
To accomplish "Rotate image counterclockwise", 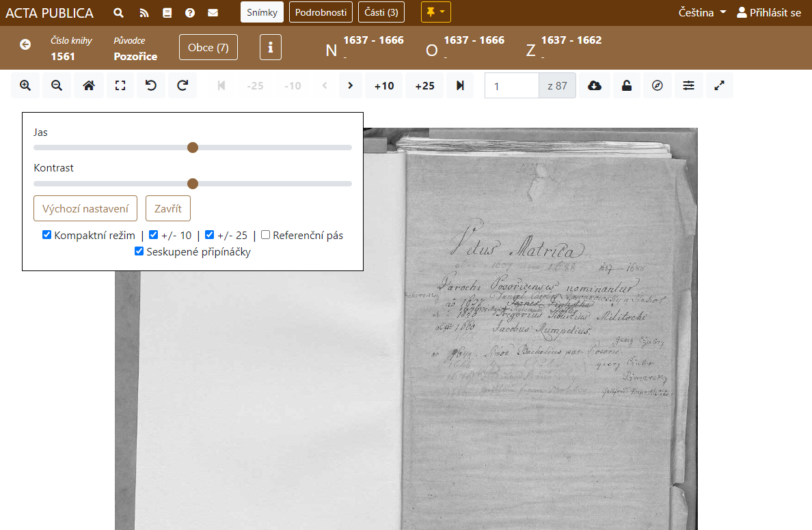I will (x=151, y=86).
